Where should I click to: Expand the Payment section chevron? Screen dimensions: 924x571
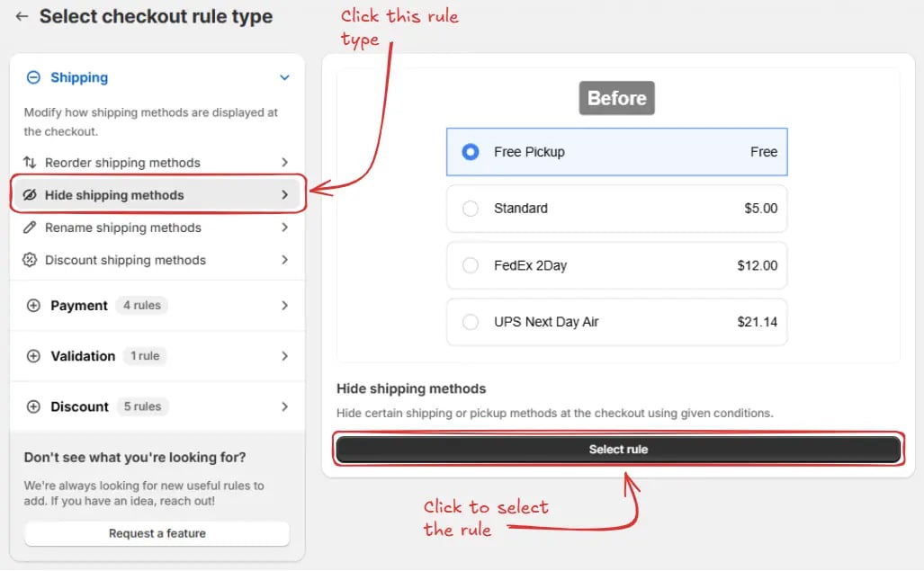pos(284,306)
